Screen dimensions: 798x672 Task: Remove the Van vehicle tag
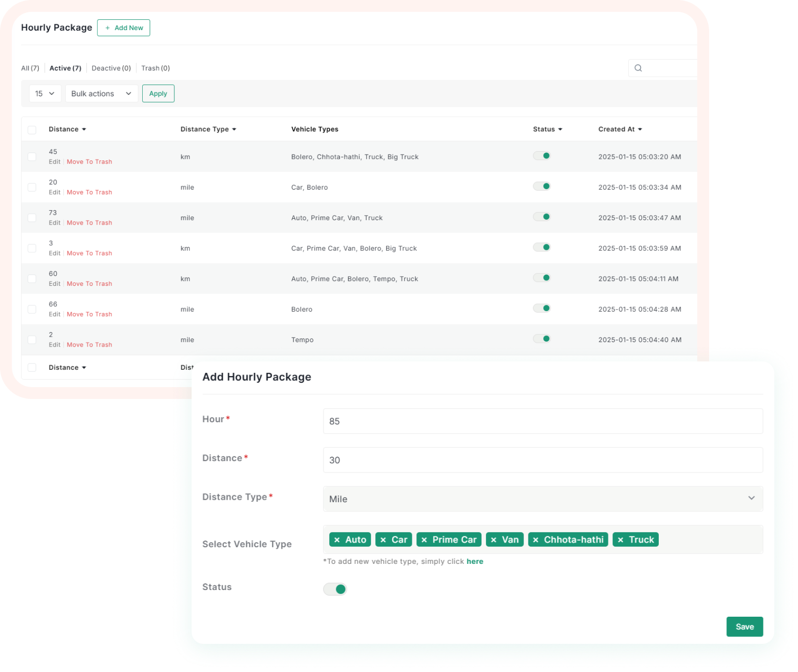(494, 540)
